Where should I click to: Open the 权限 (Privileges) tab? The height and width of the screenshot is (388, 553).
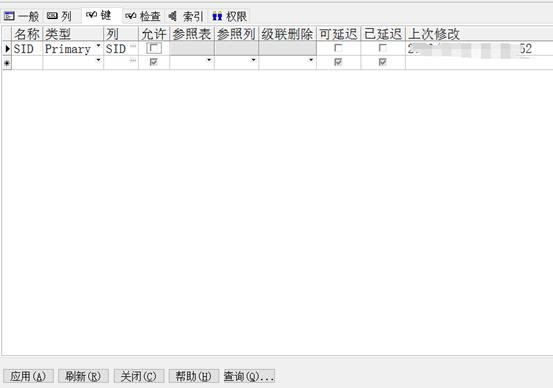coord(230,16)
